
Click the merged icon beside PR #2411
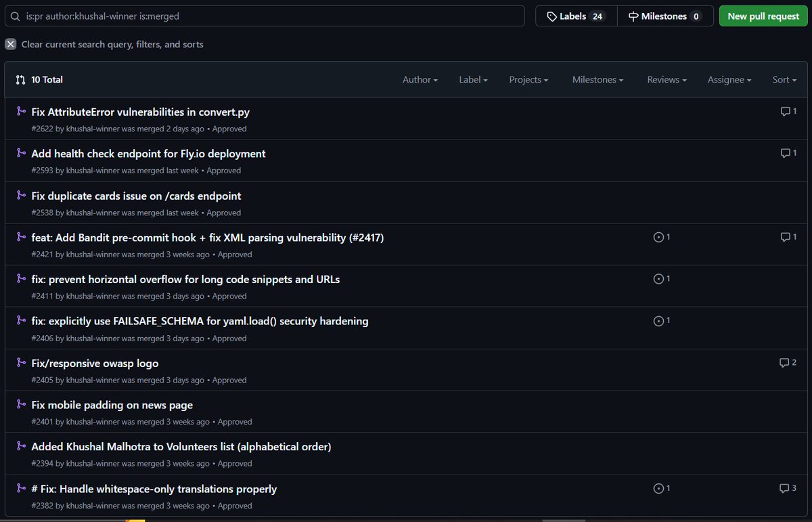(x=20, y=279)
